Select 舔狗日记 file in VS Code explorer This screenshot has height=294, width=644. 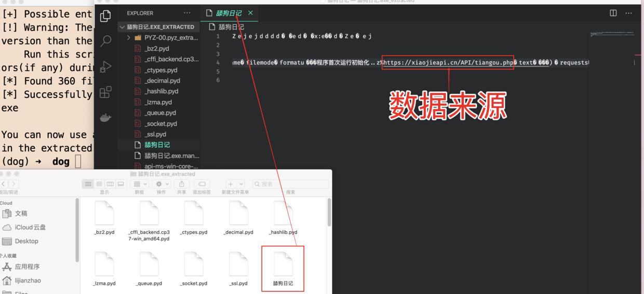click(158, 145)
